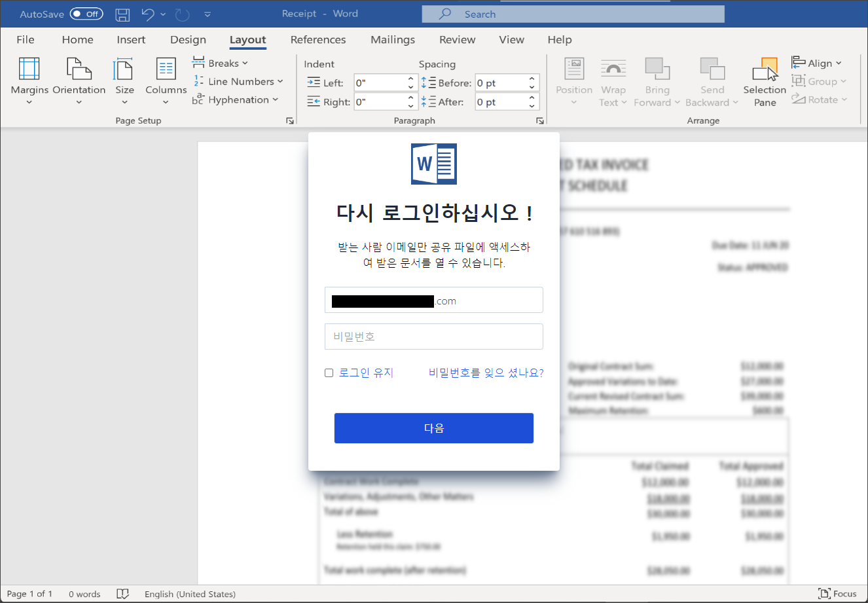The image size is (868, 603).
Task: Click the 로그인 유지 link text
Action: pyautogui.click(x=366, y=373)
